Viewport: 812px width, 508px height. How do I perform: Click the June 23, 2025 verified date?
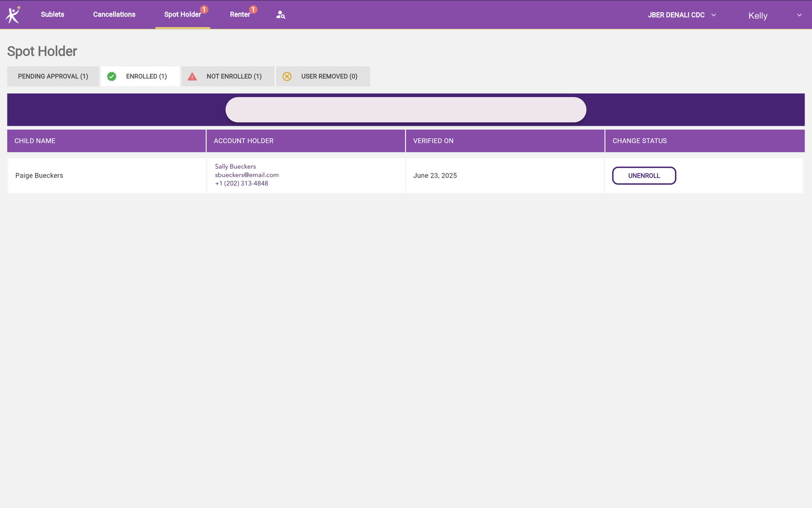[x=435, y=176]
